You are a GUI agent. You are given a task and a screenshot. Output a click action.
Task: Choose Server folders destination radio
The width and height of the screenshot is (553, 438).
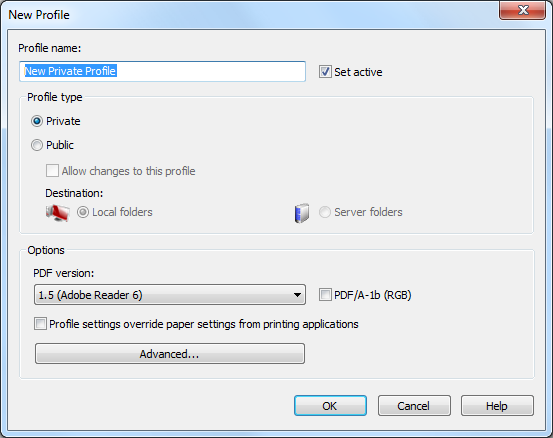tap(325, 212)
